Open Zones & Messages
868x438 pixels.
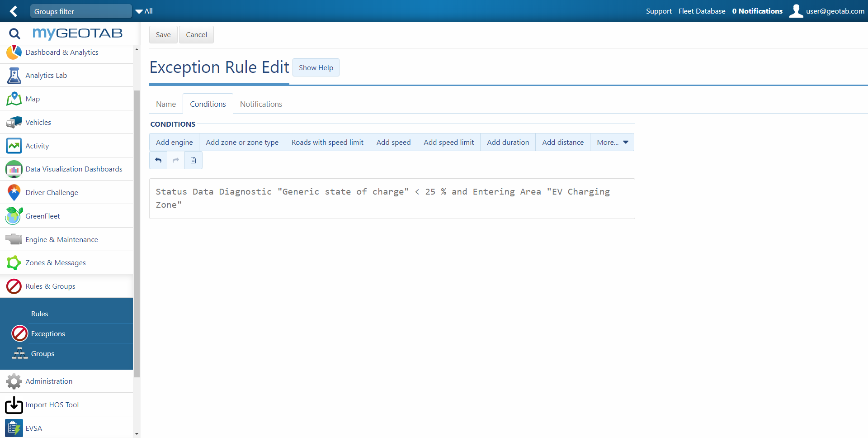55,262
